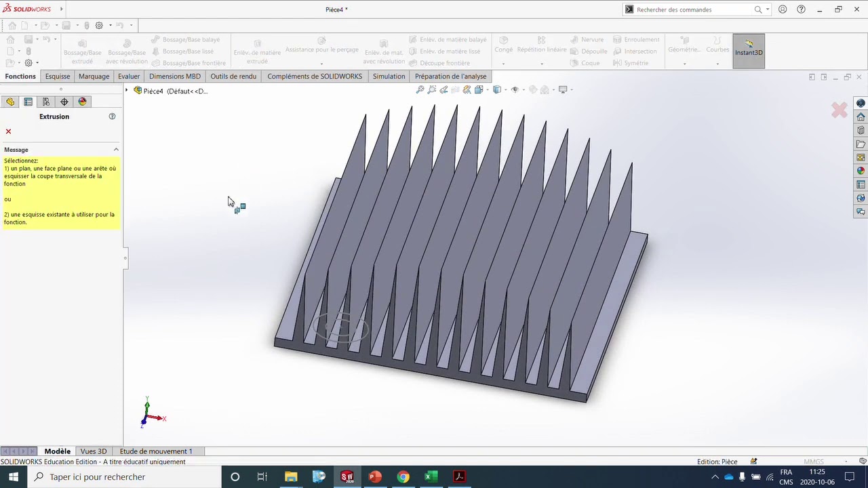Open Excel from the taskbar

tap(431, 477)
